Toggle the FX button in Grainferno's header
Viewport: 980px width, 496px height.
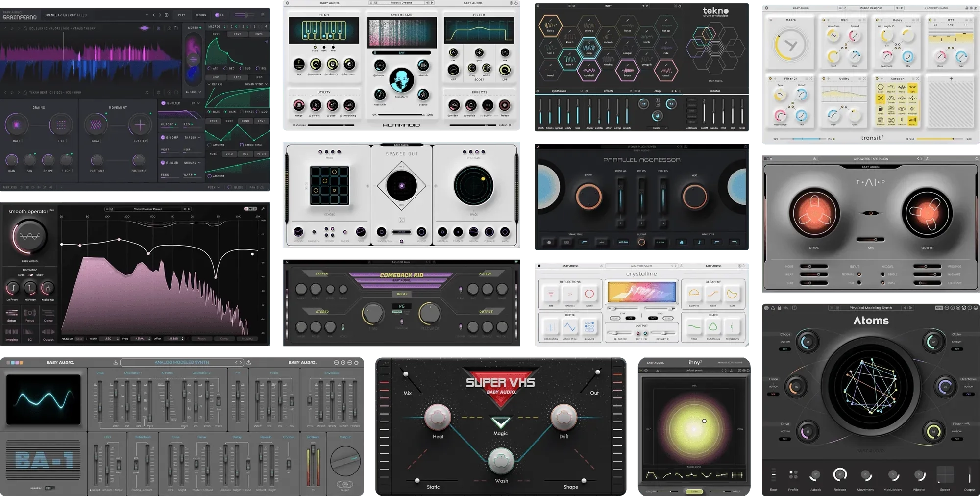pyautogui.click(x=220, y=15)
